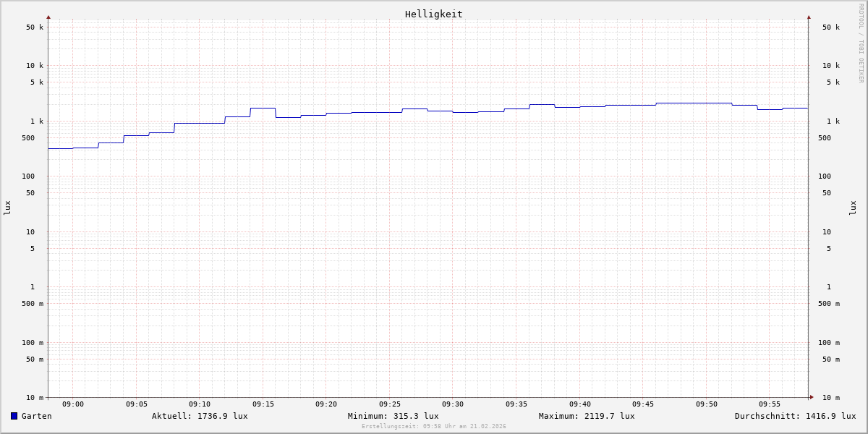Click the red arrow atop the left y-axis
The width and height of the screenshot is (868, 434).
coord(48,17)
